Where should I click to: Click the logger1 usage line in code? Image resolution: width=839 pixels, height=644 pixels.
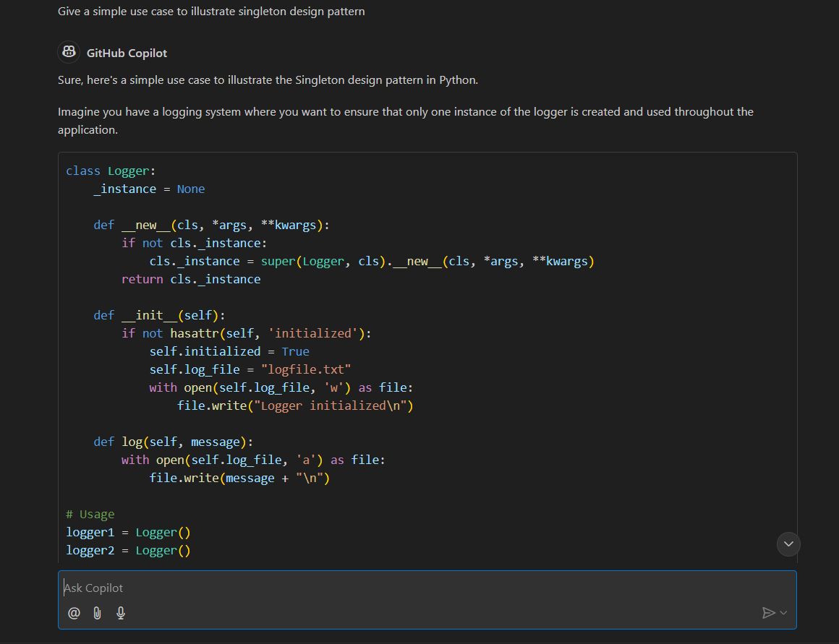[129, 532]
